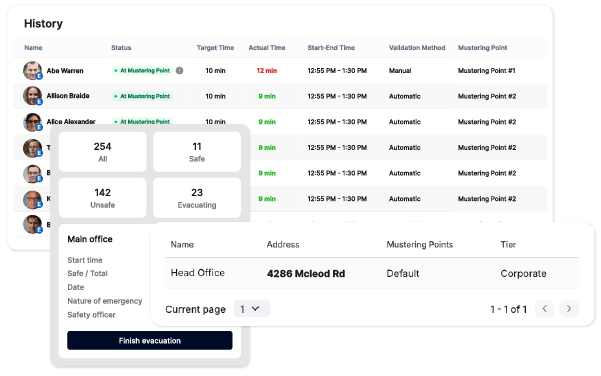Click the Default mustering points cell

(403, 274)
